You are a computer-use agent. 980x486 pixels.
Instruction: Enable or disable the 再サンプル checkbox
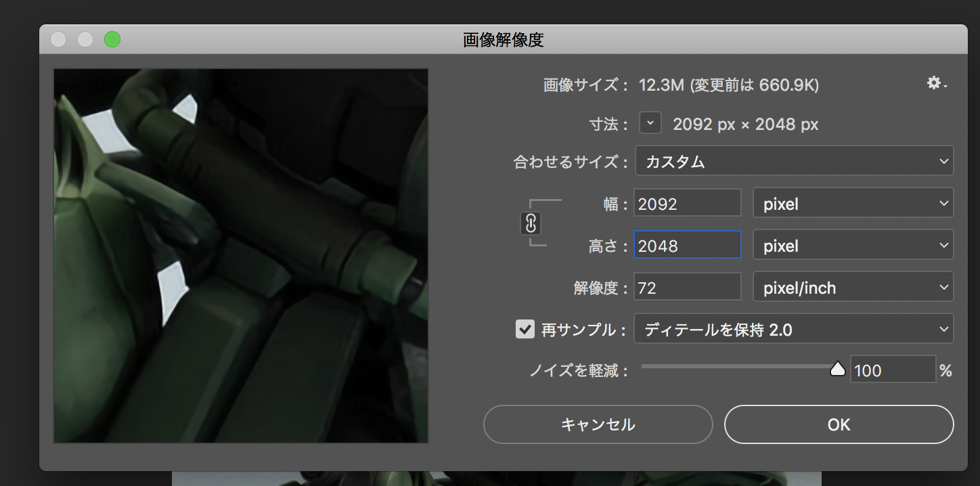(525, 330)
